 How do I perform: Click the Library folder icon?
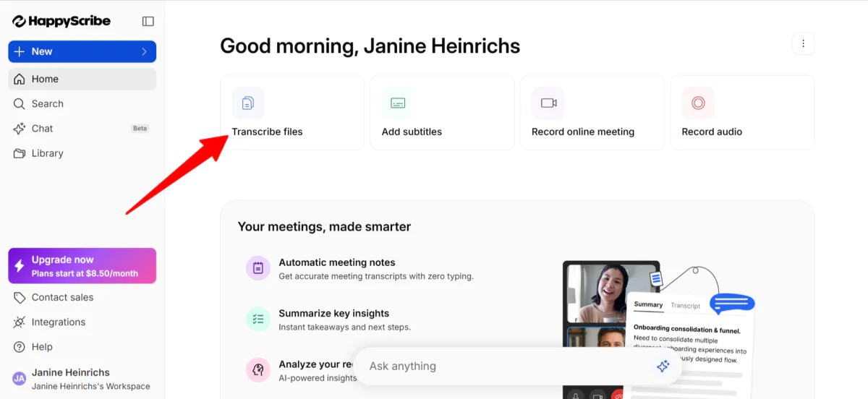pyautogui.click(x=20, y=153)
